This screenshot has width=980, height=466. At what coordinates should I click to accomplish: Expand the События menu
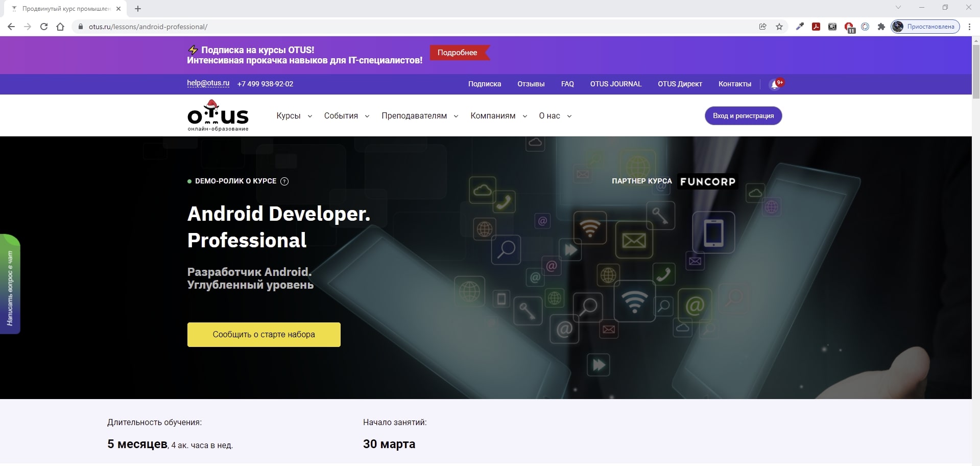(x=347, y=116)
